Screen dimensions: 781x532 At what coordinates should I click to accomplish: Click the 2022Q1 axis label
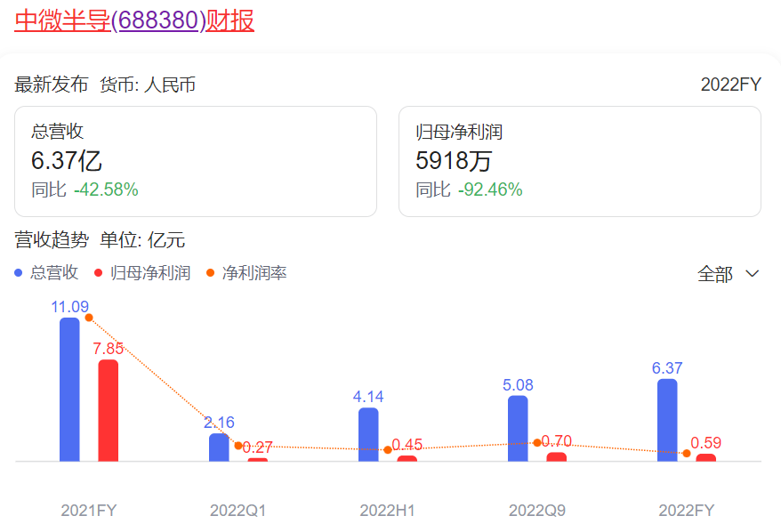[x=238, y=511]
